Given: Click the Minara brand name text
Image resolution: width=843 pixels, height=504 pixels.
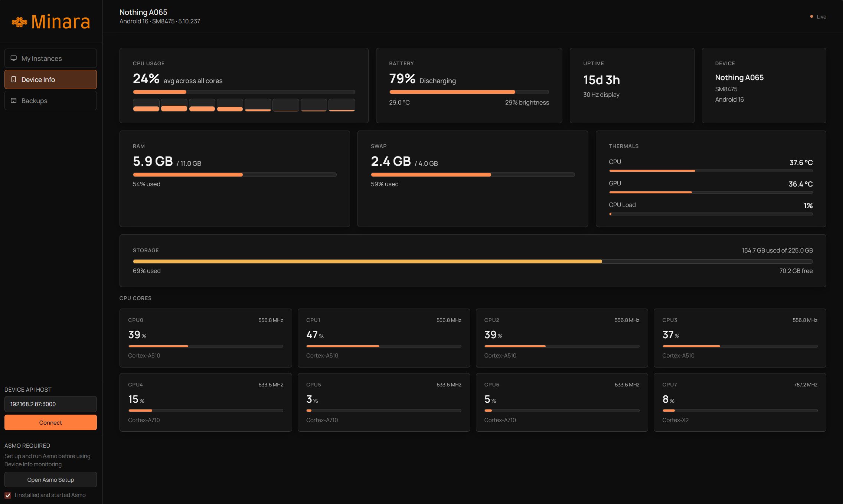Looking at the screenshot, I should (61, 22).
